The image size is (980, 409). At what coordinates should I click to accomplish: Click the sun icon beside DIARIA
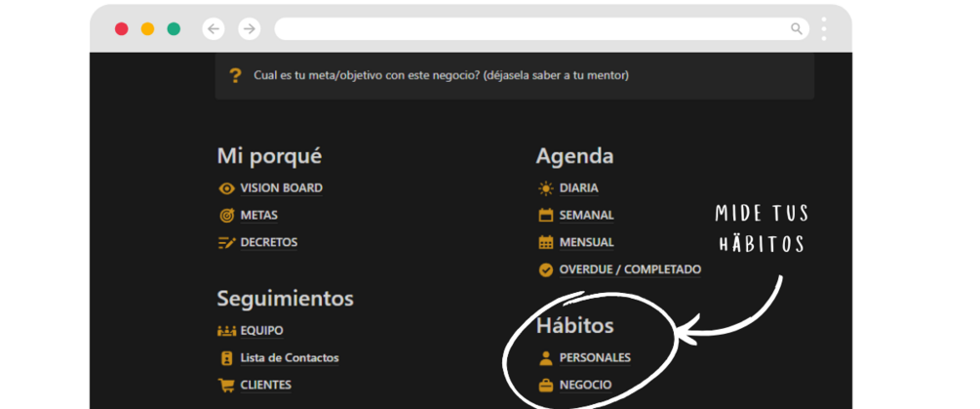[546, 188]
